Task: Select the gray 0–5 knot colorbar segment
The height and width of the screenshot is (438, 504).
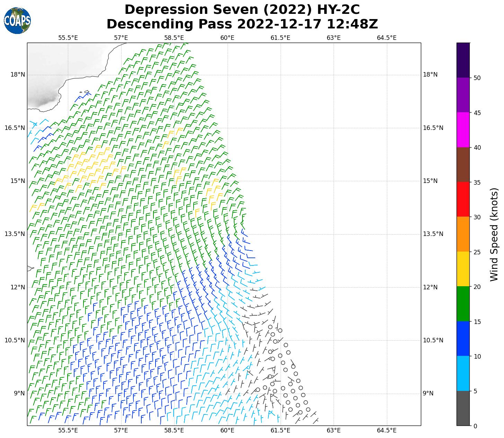Action: tap(463, 408)
